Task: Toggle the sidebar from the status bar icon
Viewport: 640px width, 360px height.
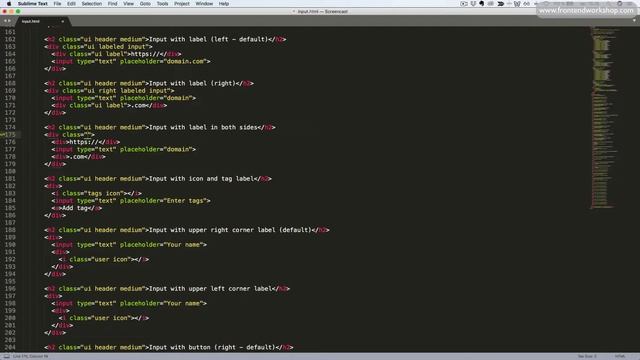Action: 7,356
